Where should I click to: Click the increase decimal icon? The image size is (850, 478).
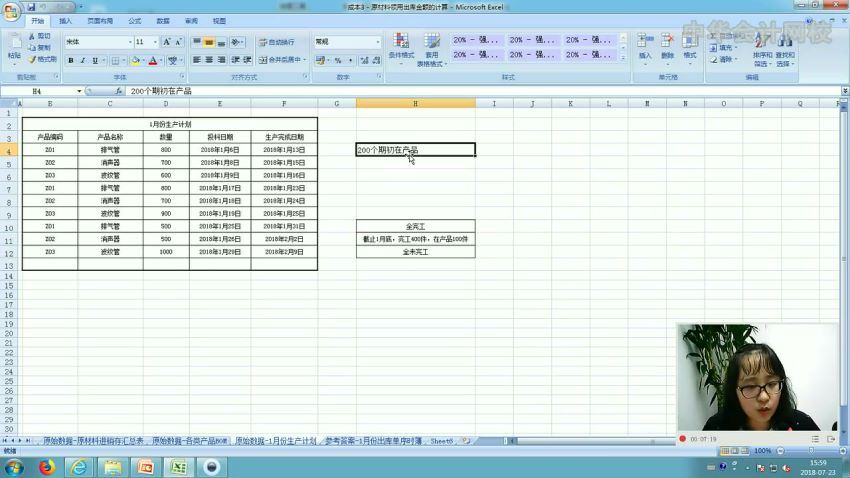364,60
